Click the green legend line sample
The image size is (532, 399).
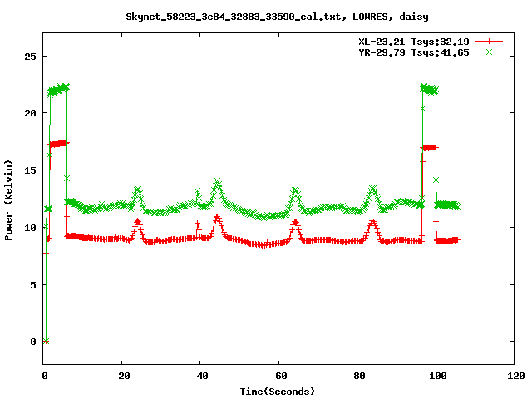(x=489, y=52)
